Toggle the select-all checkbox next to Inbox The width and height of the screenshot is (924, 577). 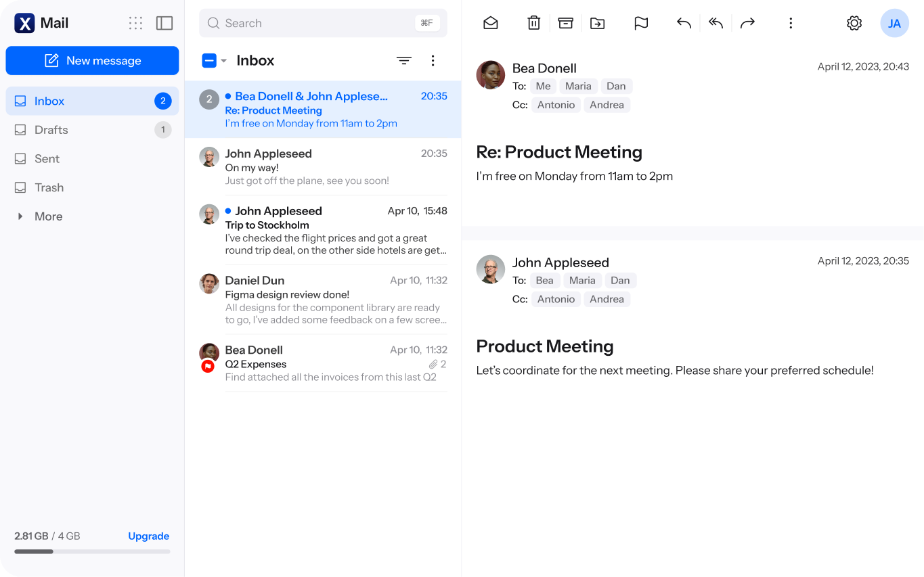[x=209, y=60]
